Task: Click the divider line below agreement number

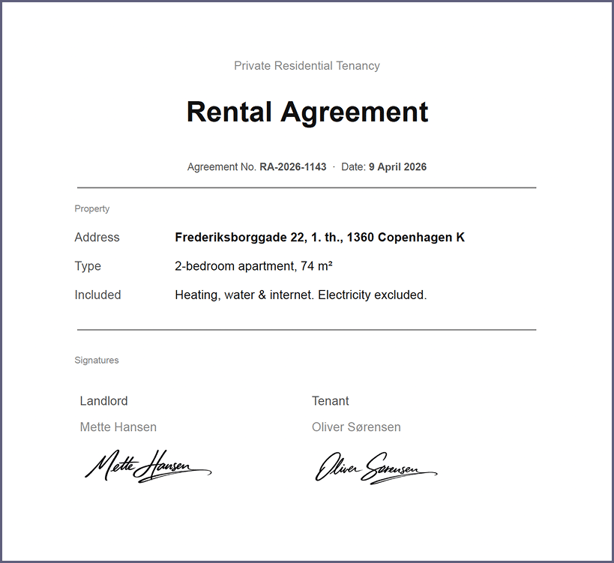Action: pyautogui.click(x=307, y=187)
